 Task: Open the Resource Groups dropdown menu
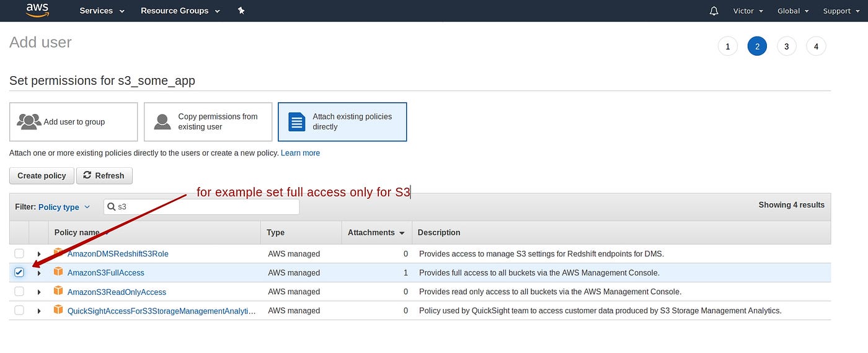(180, 11)
